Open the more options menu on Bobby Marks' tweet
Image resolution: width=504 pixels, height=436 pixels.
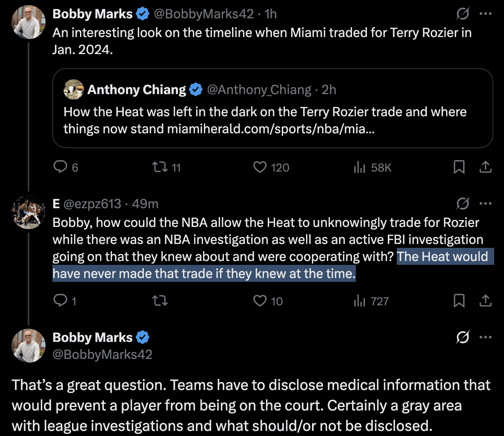(x=486, y=14)
